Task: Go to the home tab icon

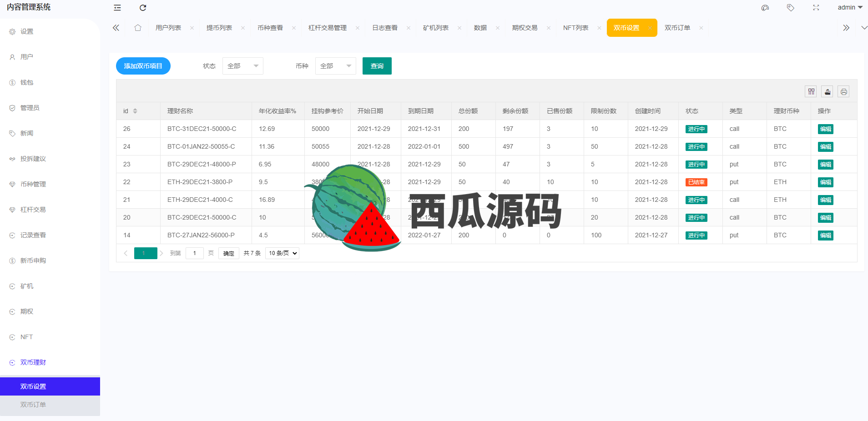Action: click(x=138, y=28)
